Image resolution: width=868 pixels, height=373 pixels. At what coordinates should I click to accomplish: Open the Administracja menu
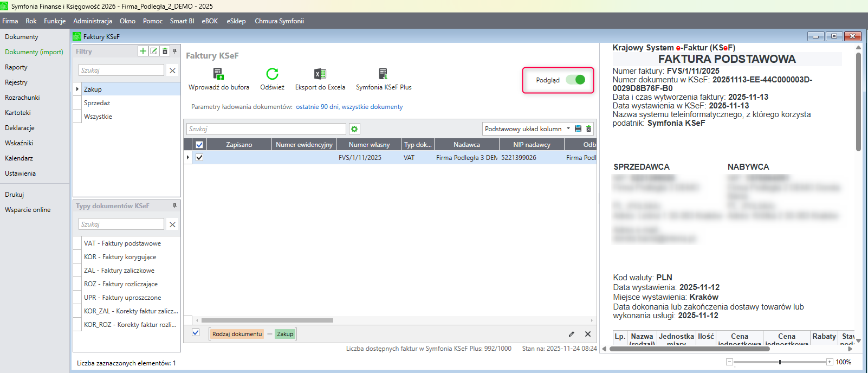pos(93,21)
